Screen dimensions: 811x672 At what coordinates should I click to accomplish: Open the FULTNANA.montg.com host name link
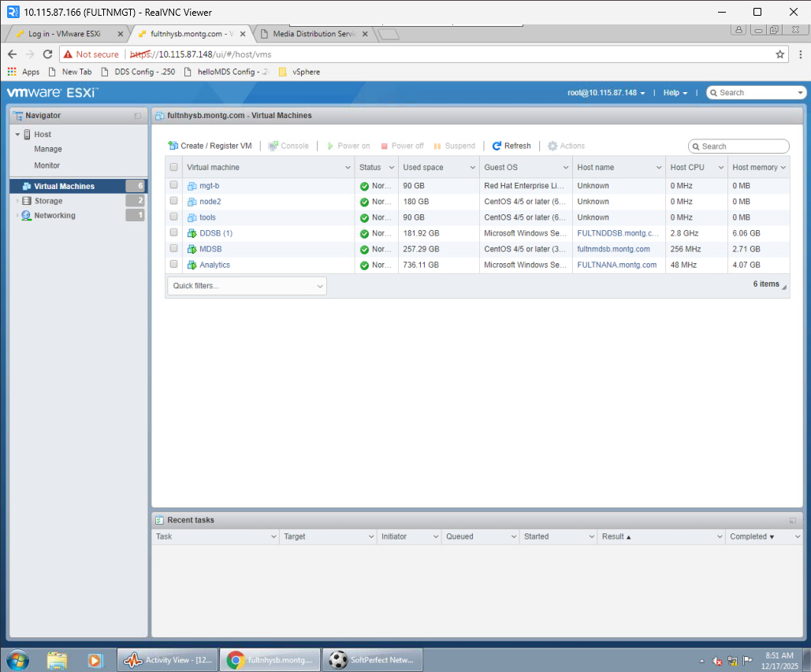(x=617, y=265)
